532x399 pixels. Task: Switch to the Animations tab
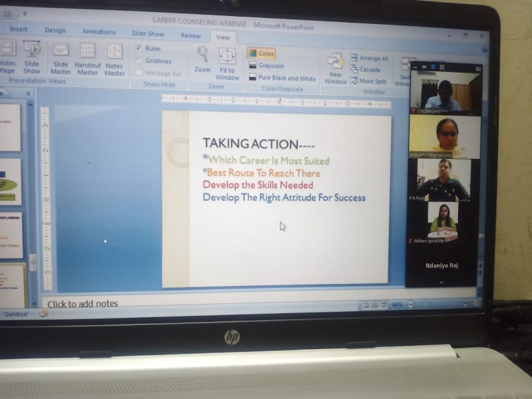98,31
